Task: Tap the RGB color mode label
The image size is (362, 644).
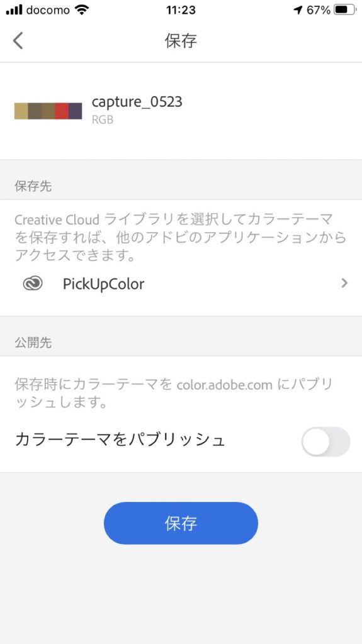Action: pos(103,120)
